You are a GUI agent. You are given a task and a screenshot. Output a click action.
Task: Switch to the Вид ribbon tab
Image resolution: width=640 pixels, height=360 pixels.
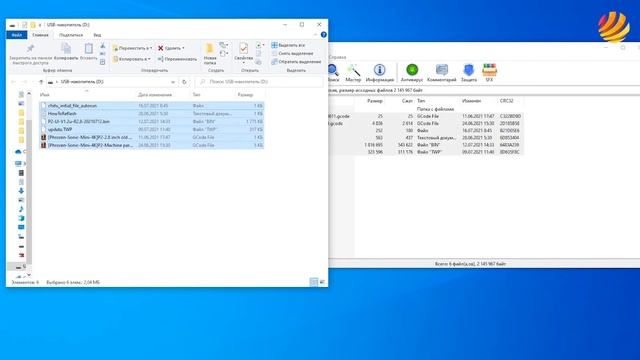pyautogui.click(x=97, y=35)
